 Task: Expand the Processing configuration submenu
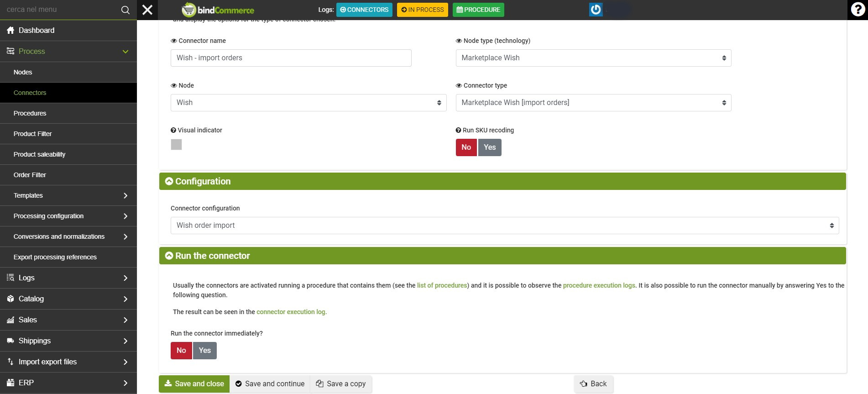[x=125, y=216]
